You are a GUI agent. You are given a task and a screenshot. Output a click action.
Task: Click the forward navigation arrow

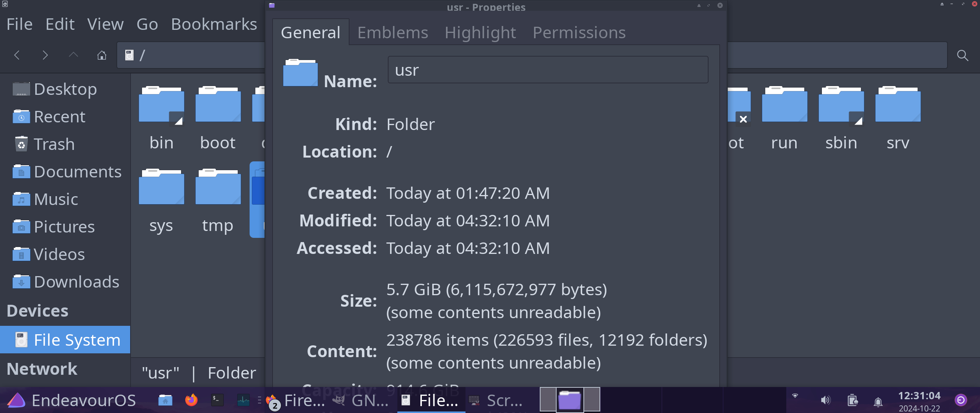point(45,55)
